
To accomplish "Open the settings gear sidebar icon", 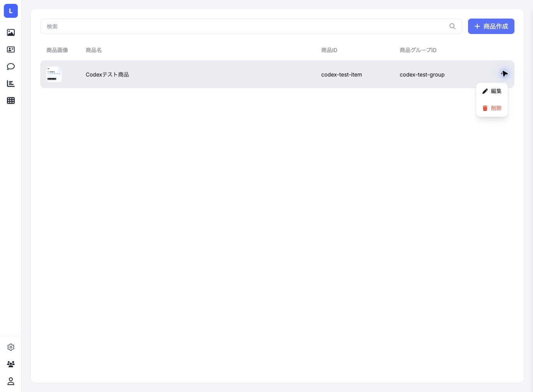I will point(11,347).
